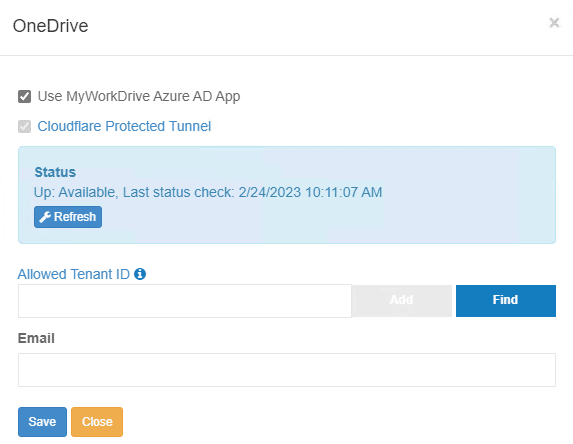573x444 pixels.
Task: Click the Allowed Tenant ID info icon
Action: tap(140, 274)
